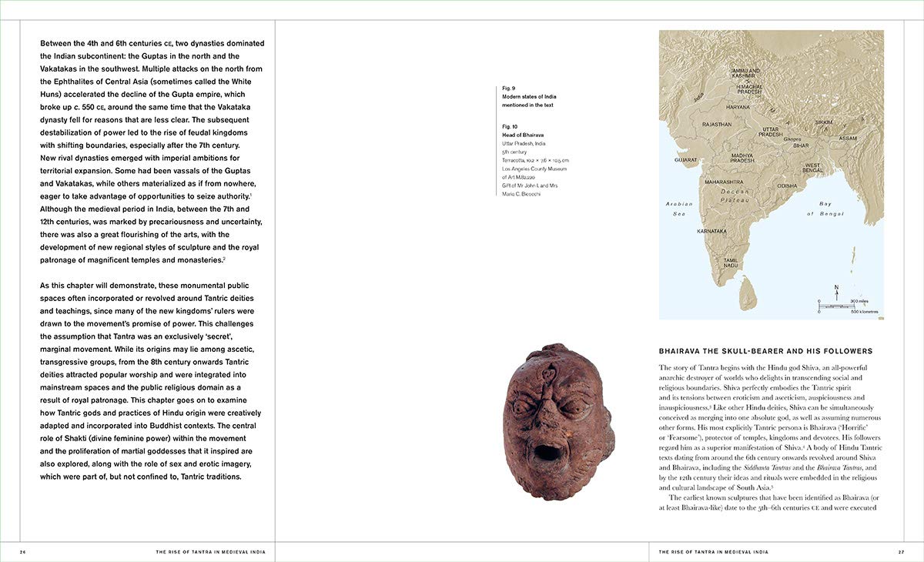The width and height of the screenshot is (924, 562).
Task: Click the Karnataka label on the map
Action: click(x=711, y=231)
